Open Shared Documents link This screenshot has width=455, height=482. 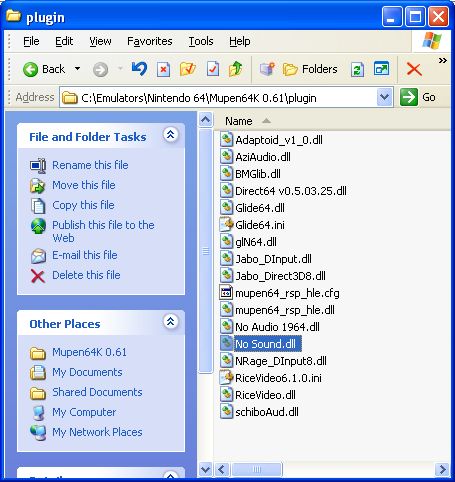(97, 392)
